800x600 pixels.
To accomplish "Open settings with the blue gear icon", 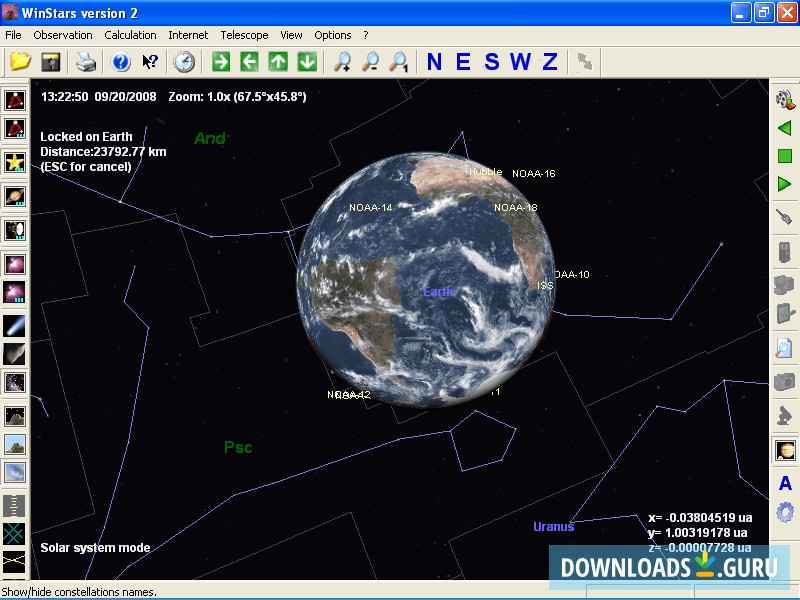I will pyautogui.click(x=785, y=512).
